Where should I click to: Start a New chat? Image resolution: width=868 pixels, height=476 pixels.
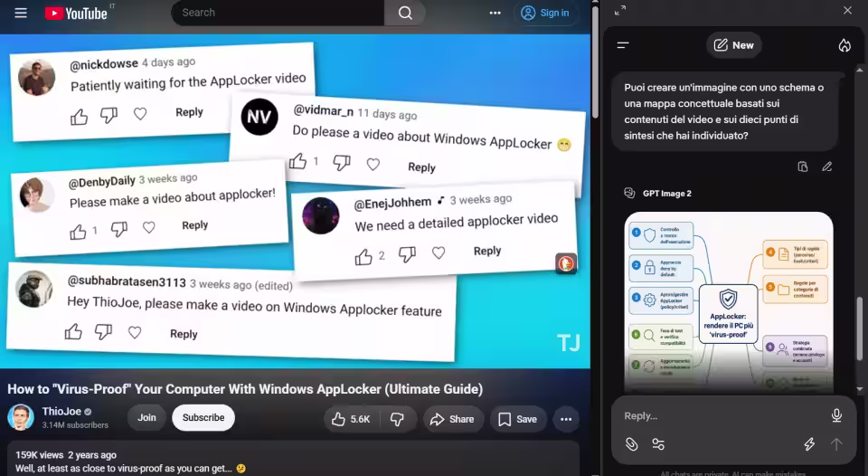click(733, 45)
